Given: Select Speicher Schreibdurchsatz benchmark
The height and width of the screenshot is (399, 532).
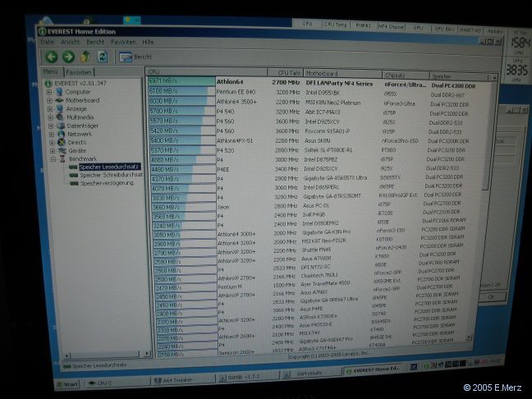Looking at the screenshot, I should 112,175.
